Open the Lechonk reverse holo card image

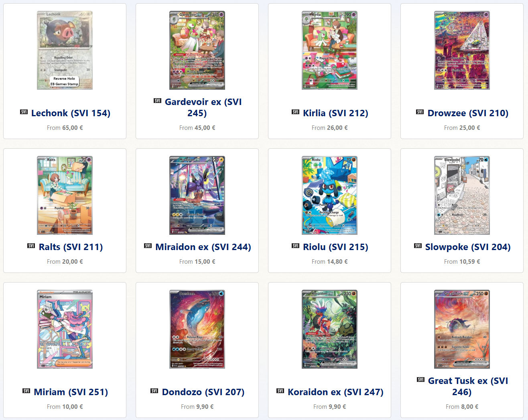[x=65, y=50]
